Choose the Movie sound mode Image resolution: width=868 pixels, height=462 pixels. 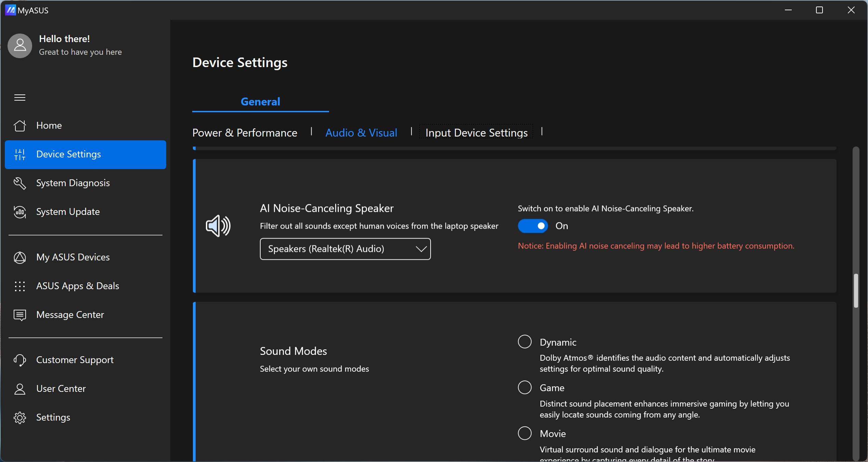point(525,433)
